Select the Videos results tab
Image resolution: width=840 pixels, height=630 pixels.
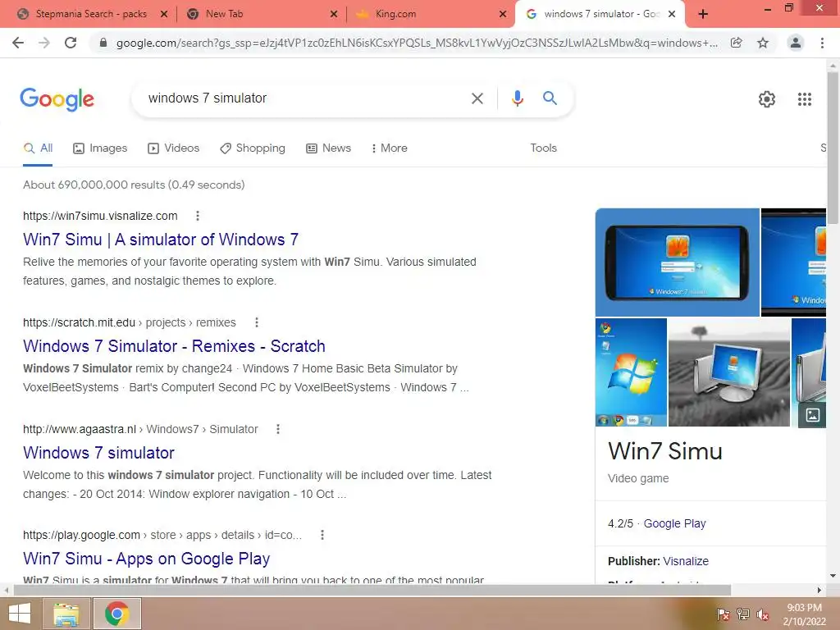tap(174, 148)
